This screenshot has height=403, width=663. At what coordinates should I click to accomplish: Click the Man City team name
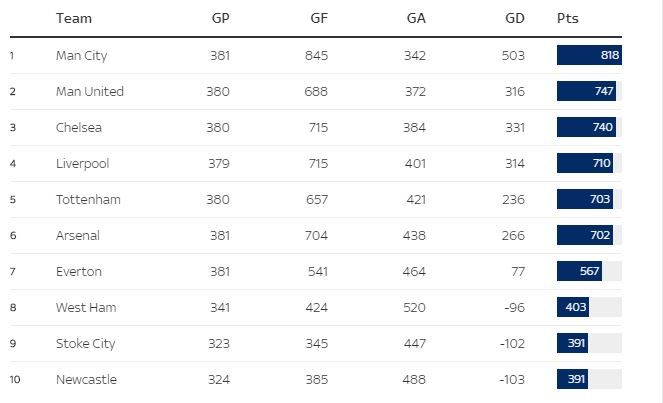81,56
